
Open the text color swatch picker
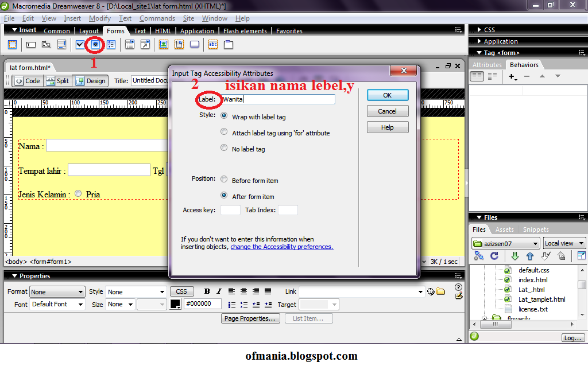(x=175, y=304)
